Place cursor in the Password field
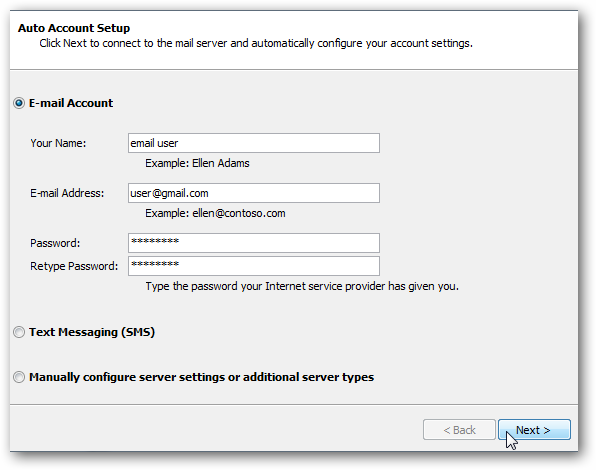 [x=254, y=243]
